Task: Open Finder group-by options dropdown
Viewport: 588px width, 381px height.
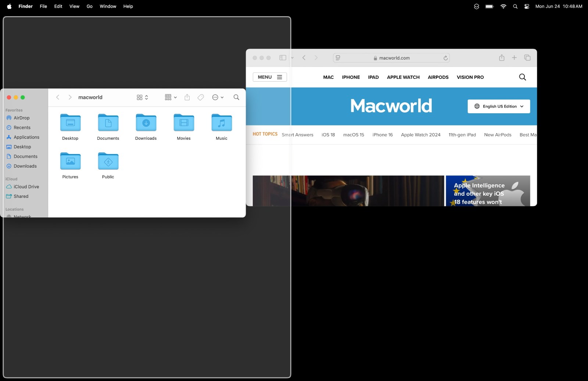Action: (171, 97)
